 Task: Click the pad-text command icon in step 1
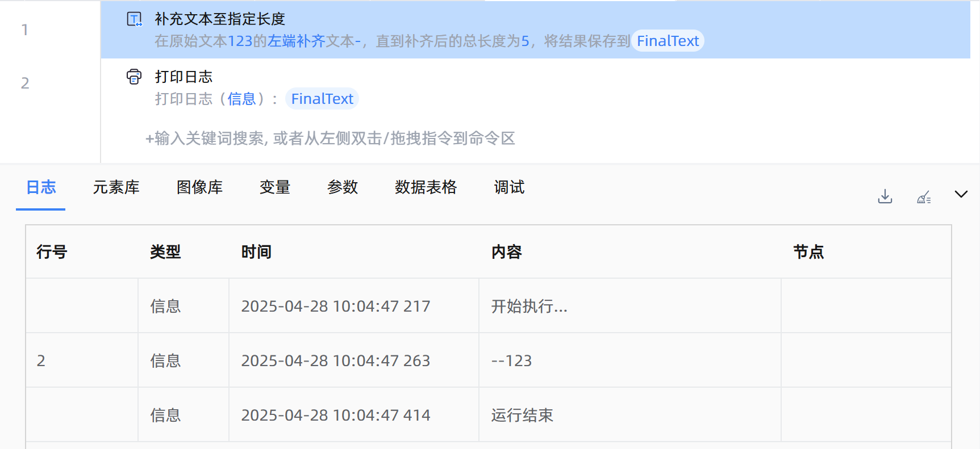click(134, 19)
